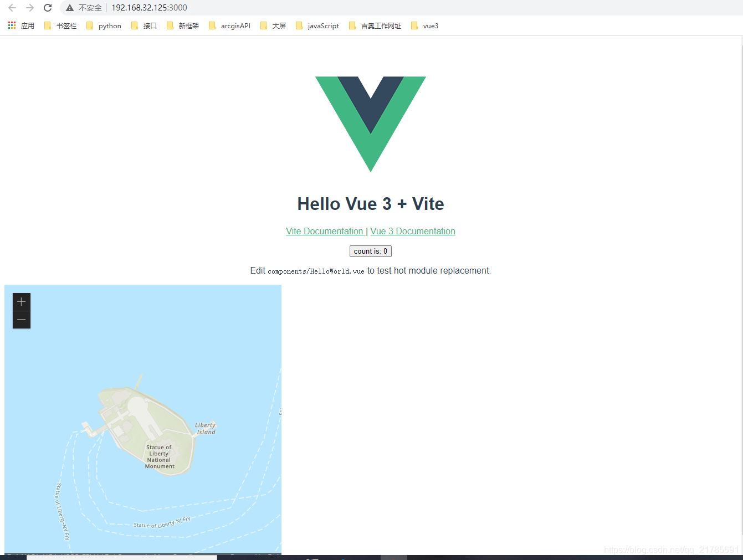The width and height of the screenshot is (743, 560).
Task: Open the Vite Documentation link
Action: [x=325, y=231]
